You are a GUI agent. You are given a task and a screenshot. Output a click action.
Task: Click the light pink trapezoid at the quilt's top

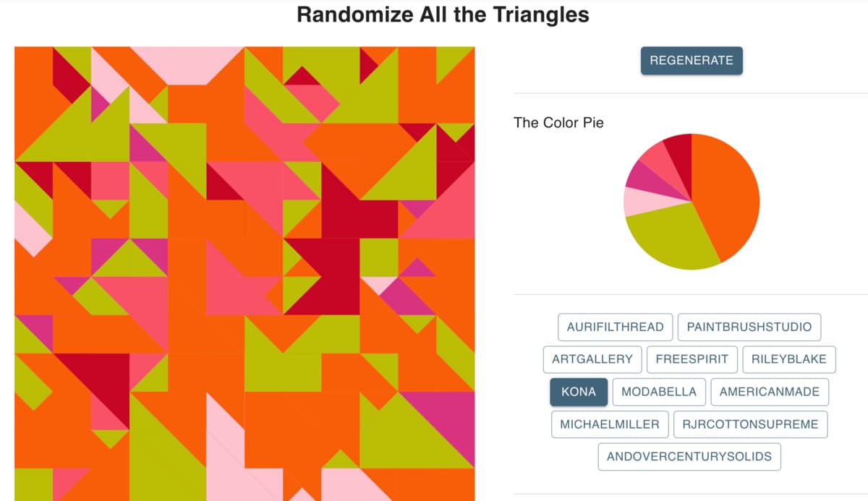point(187,63)
